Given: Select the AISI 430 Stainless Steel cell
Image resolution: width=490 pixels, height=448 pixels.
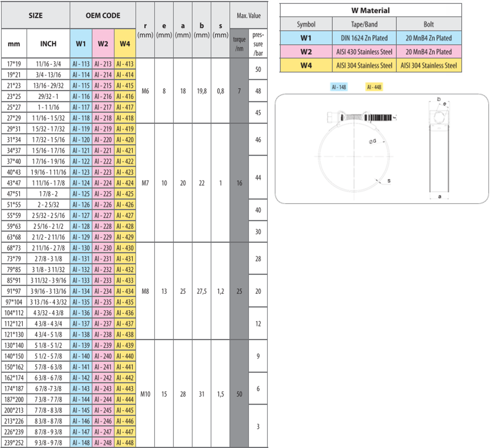Looking at the screenshot, I should pos(364,52).
